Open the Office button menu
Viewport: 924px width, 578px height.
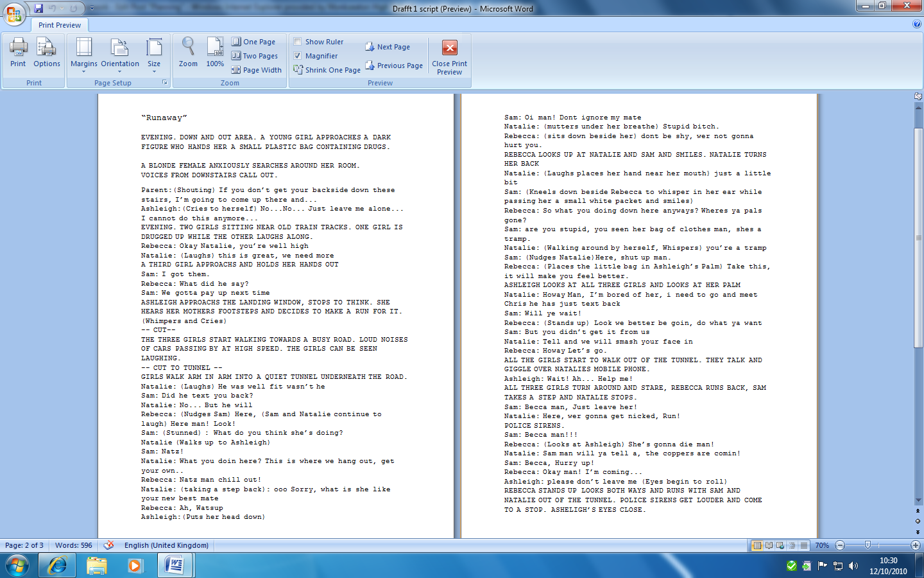(x=14, y=13)
